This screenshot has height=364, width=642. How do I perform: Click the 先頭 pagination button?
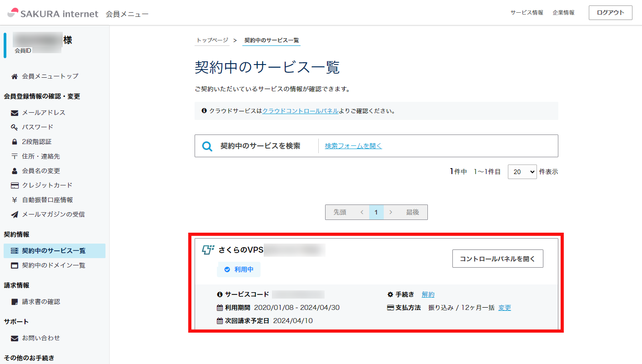pyautogui.click(x=340, y=212)
